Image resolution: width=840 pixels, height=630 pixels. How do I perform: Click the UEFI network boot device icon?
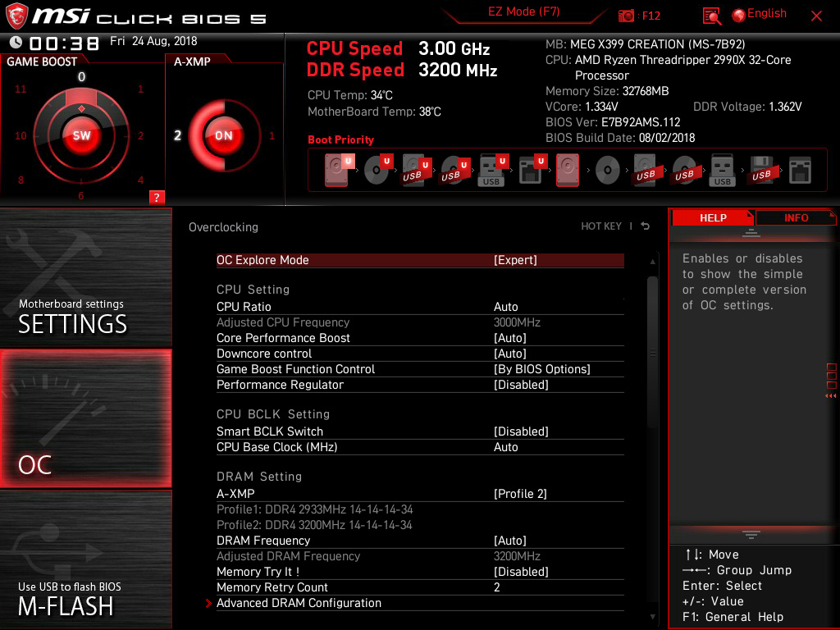point(531,171)
